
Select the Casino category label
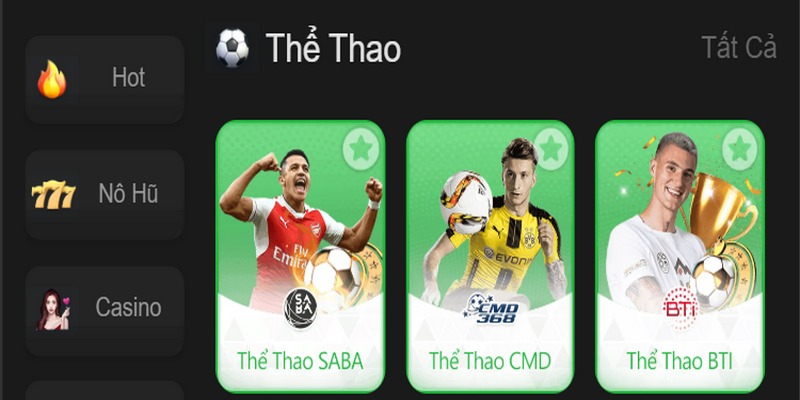click(x=128, y=307)
